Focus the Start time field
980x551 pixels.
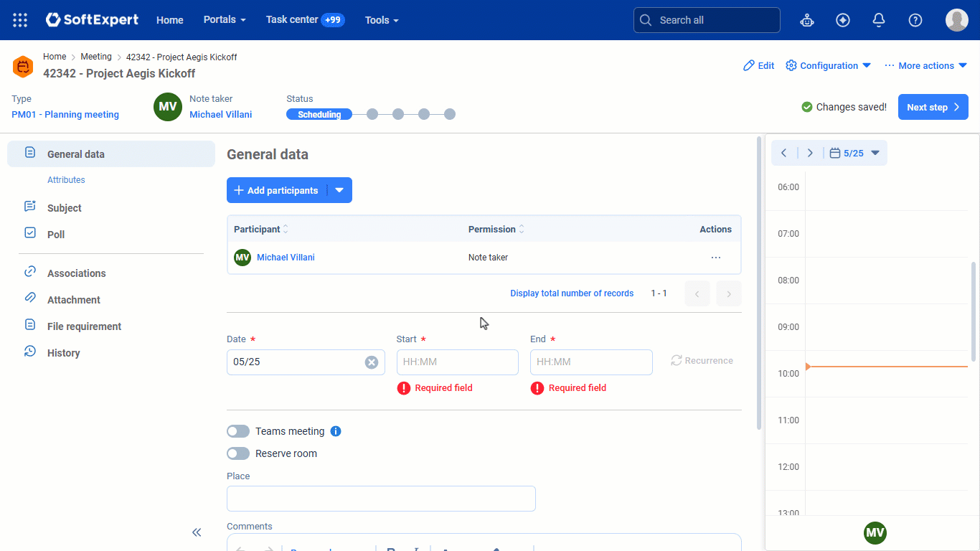458,362
